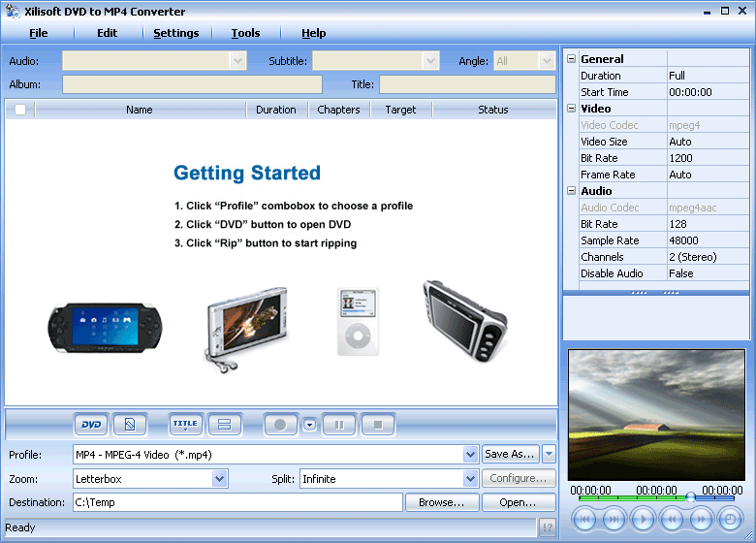Click the Stop ripping button

pyautogui.click(x=378, y=425)
